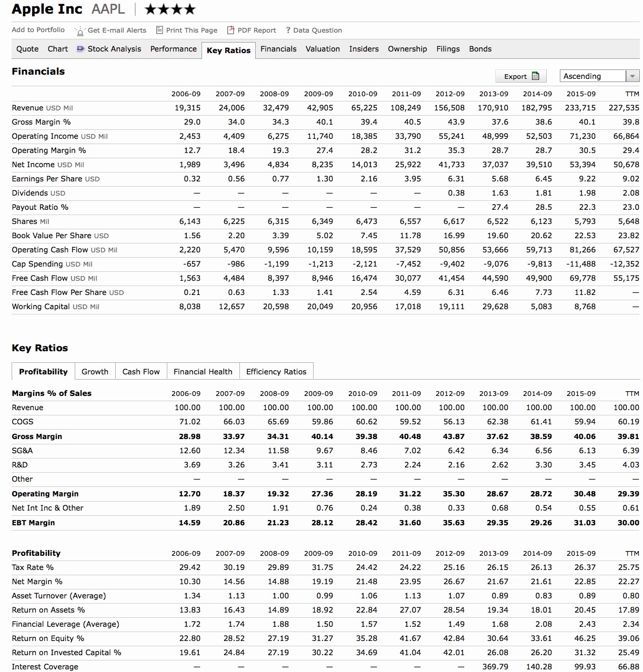
Task: Click the PDF Report document icon
Action: click(x=230, y=30)
